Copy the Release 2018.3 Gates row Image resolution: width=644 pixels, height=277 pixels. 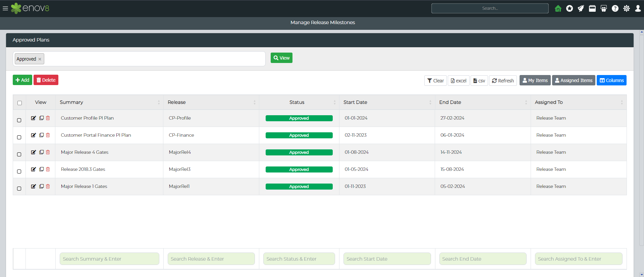(x=42, y=169)
